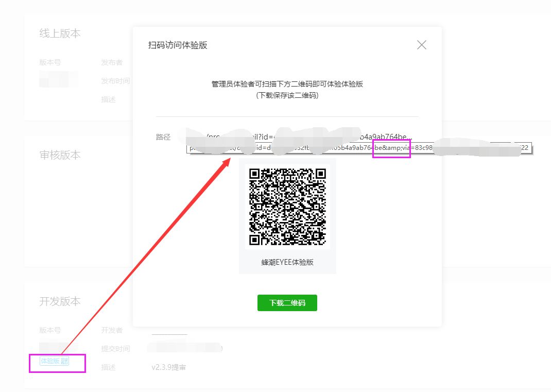Click the 体验版 link with QR icon
Image resolution: width=551 pixels, height=392 pixels.
(54, 361)
